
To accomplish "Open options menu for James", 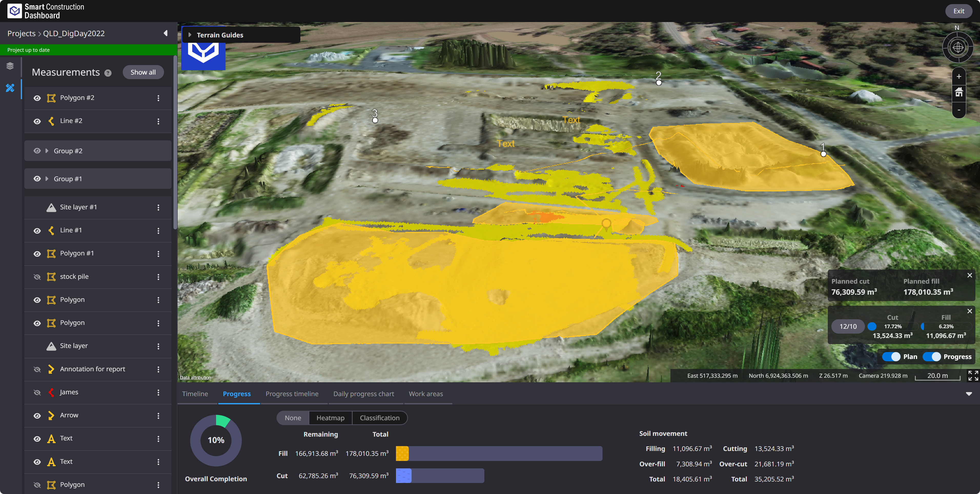I will click(x=158, y=393).
